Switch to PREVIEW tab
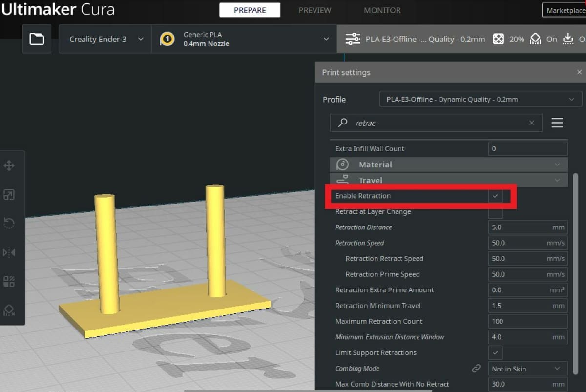Viewport: 586px width, 392px height. tap(314, 10)
